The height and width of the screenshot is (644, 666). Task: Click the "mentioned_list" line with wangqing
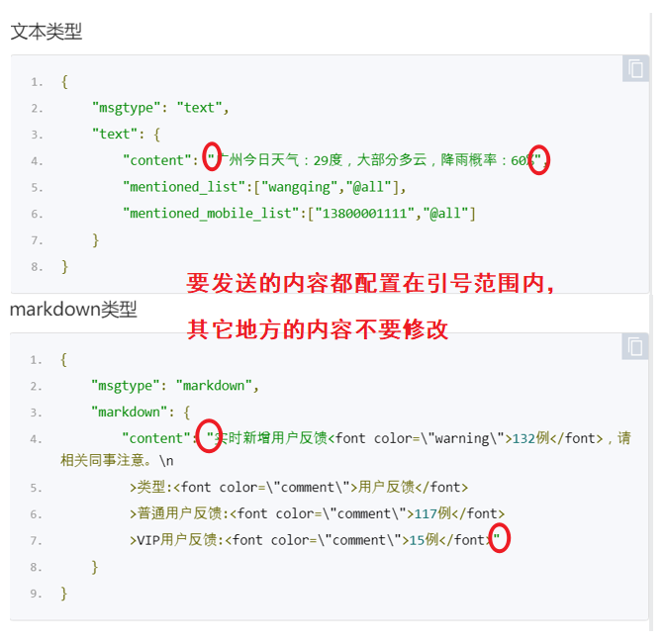264,187
